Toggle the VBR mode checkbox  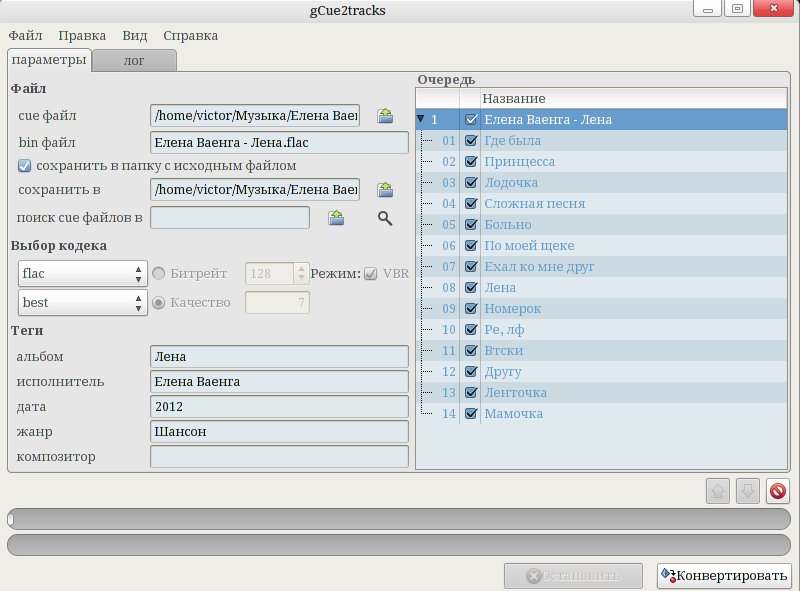click(370, 274)
